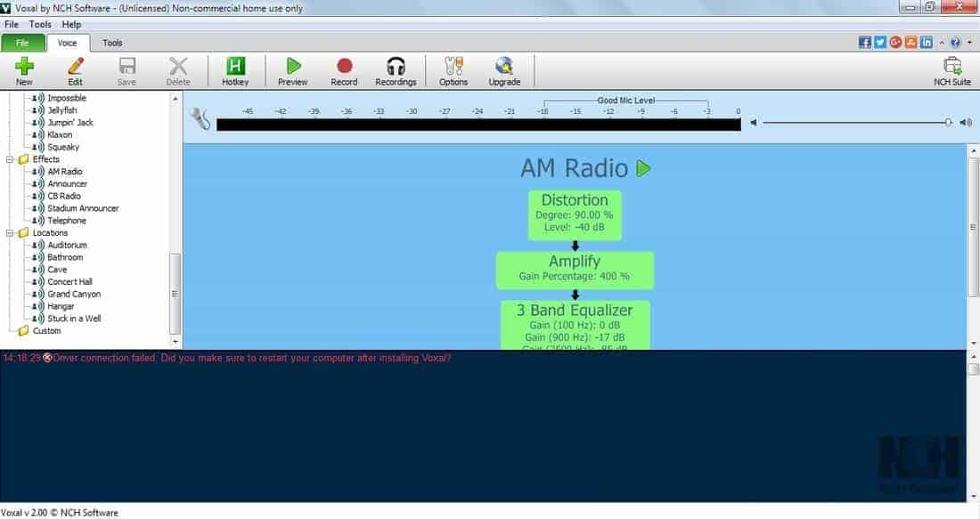Share on Twitter icon

click(x=880, y=42)
